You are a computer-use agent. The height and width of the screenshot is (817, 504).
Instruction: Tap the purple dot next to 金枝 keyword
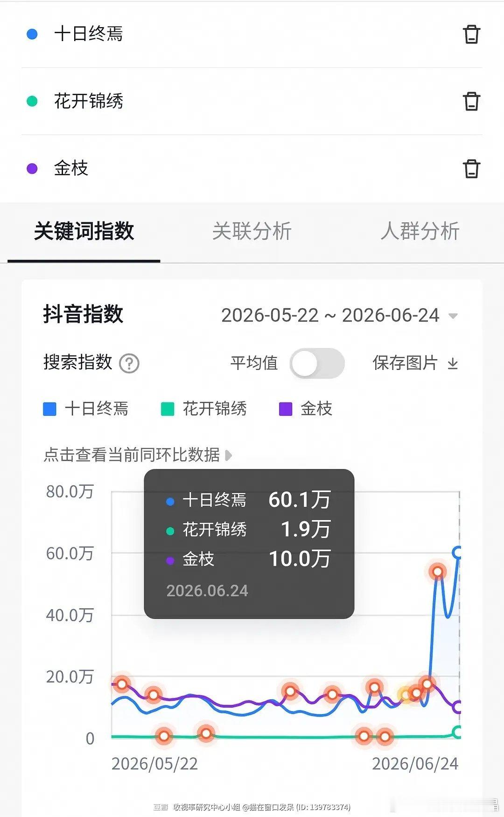tap(32, 168)
